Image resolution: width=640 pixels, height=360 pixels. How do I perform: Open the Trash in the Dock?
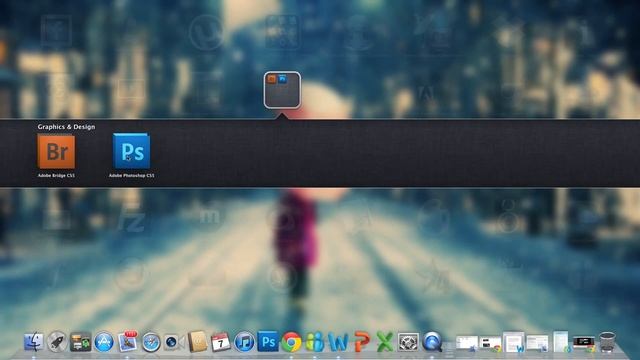click(607, 342)
